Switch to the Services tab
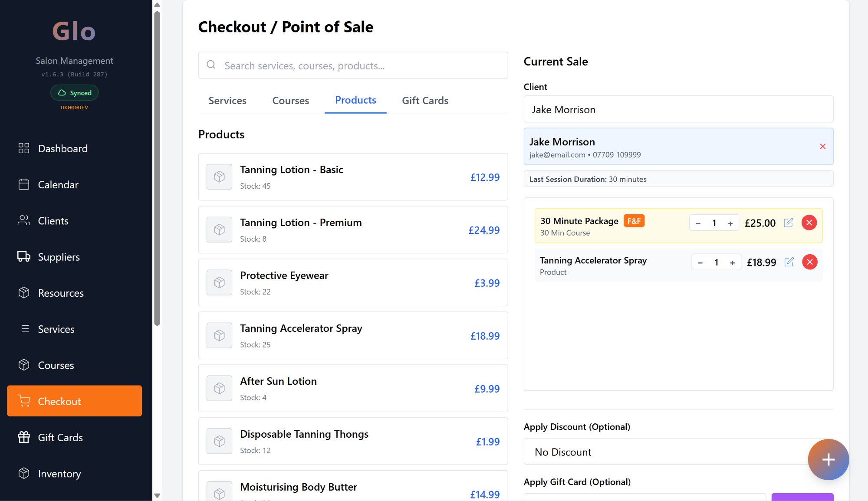Viewport: 868px width, 501px height. (227, 101)
